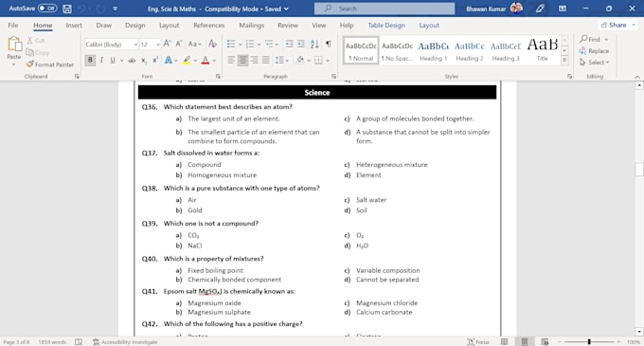The width and height of the screenshot is (644, 346).
Task: Select the Format Painter tool
Action: 49,64
